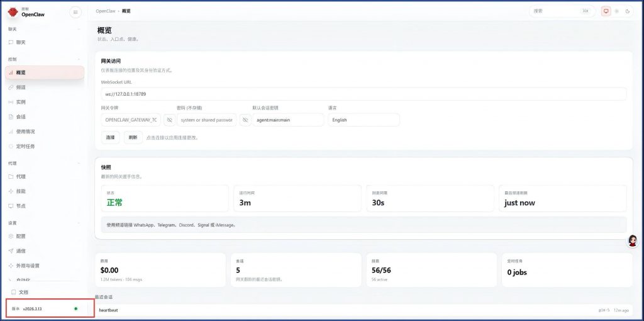
Task: Open 定时任务 scheduled tasks page
Action: [x=25, y=146]
